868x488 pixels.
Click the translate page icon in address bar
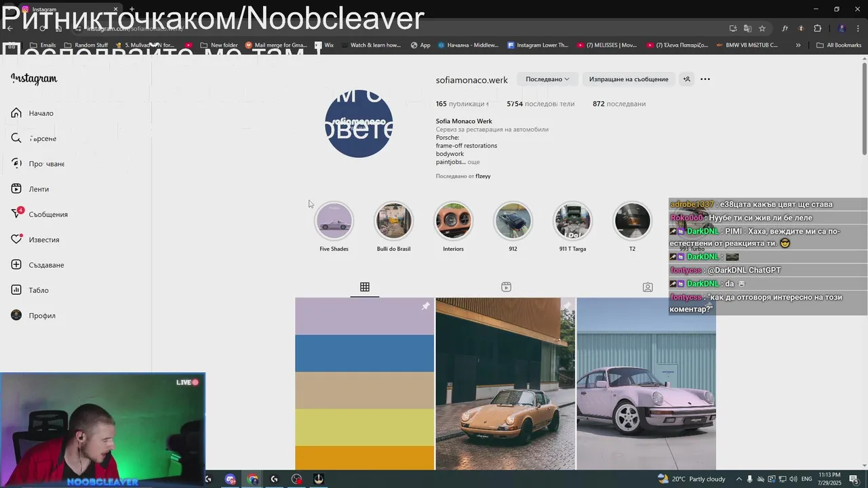click(x=747, y=28)
